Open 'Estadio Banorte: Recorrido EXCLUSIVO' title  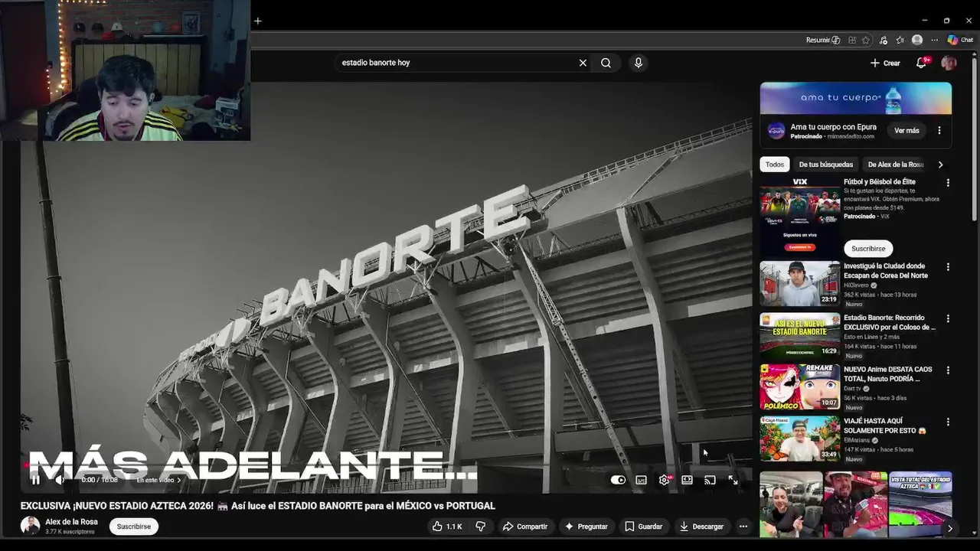tap(890, 322)
